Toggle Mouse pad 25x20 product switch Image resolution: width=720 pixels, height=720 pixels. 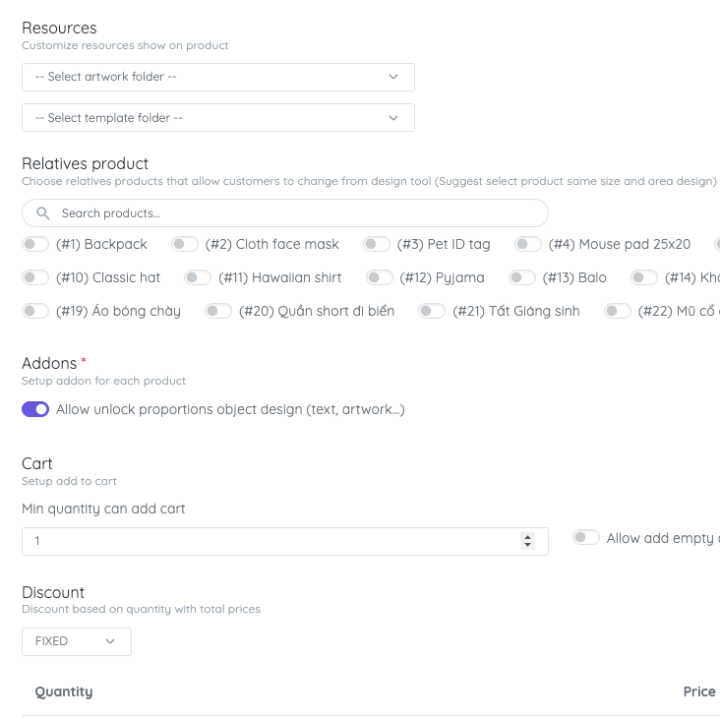click(x=528, y=244)
